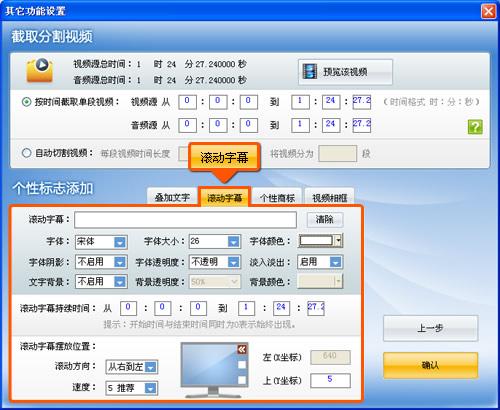Open the 背景透明度 dropdown
The height and width of the screenshot is (410, 500).
pos(215,282)
